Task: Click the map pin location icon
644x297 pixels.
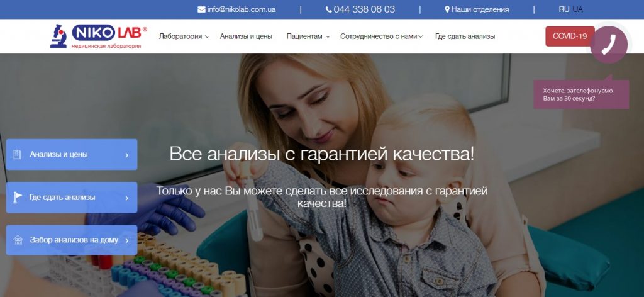Action: [447, 9]
